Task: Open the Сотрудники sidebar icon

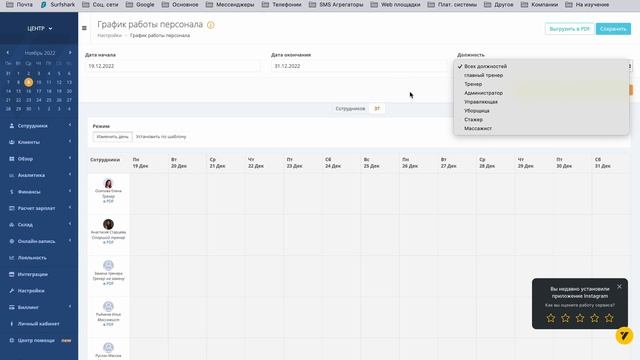Action: pyautogui.click(x=11, y=126)
